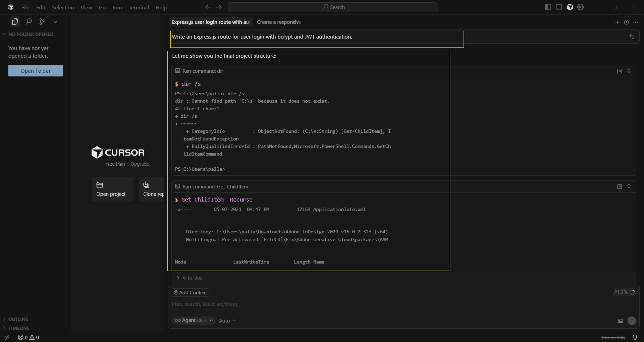Toggle expand of the Get-ChildItem output
The width and height of the screenshot is (644, 342).
point(629,187)
